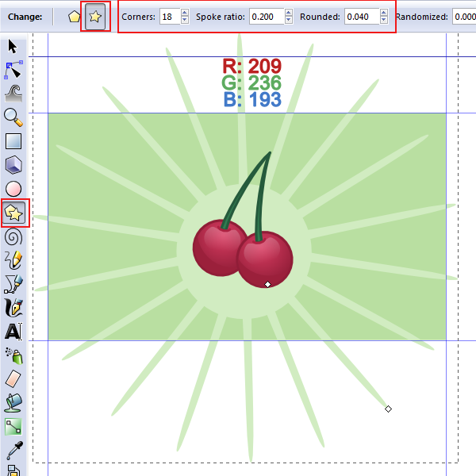Viewport: 476px width, 476px height.
Task: Select the Tweak tool
Action: [13, 94]
